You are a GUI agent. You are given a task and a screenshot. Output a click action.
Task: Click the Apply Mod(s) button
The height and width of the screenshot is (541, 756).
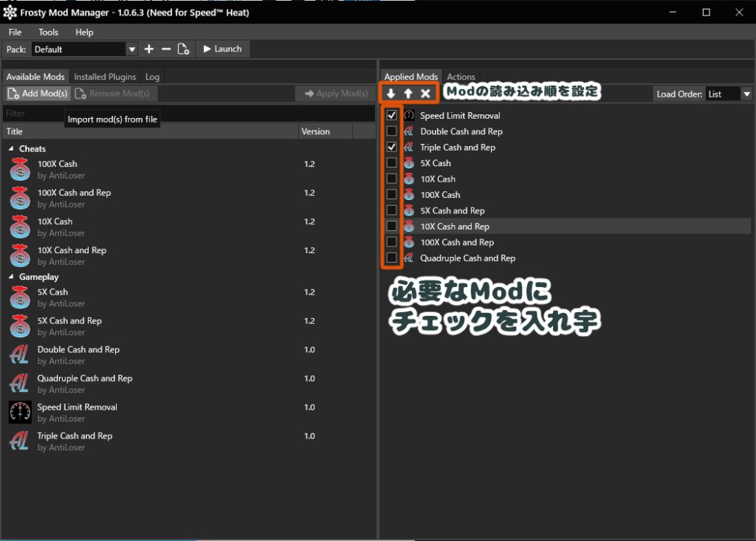[336, 94]
